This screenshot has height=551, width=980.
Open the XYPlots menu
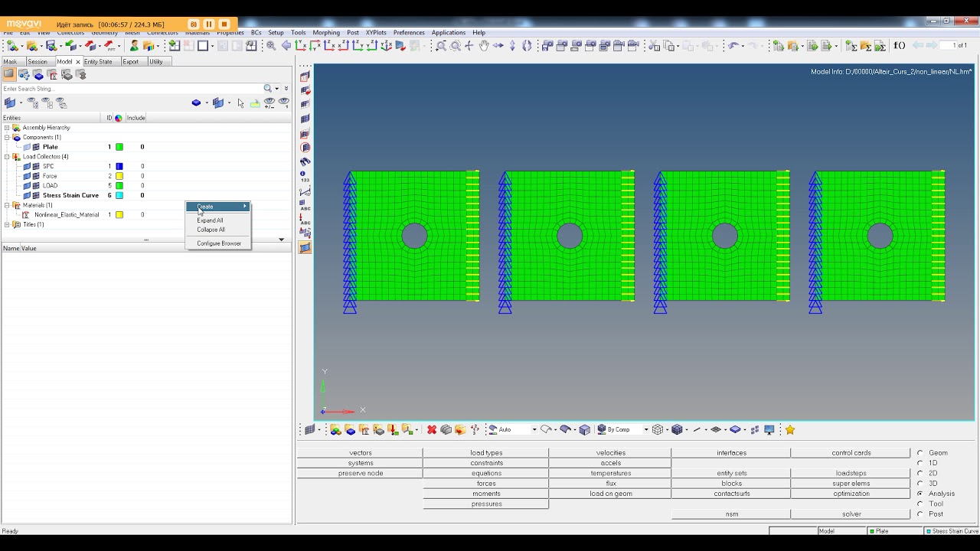click(x=376, y=33)
